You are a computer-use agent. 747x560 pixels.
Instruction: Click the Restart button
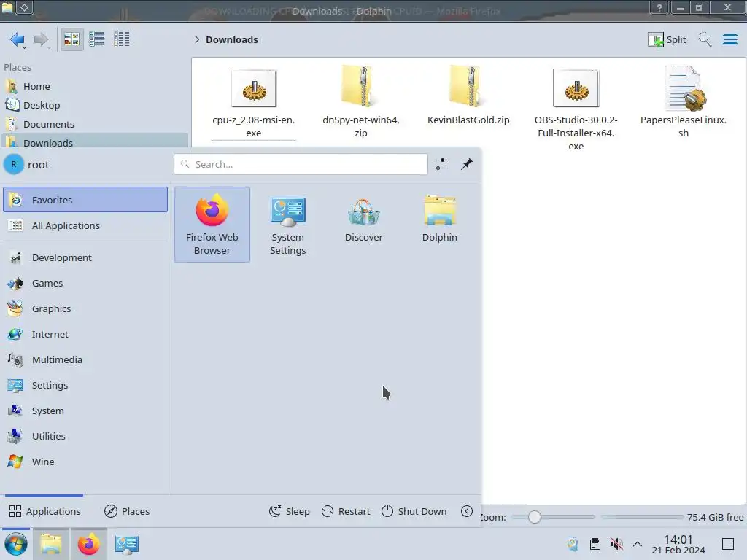(x=346, y=511)
